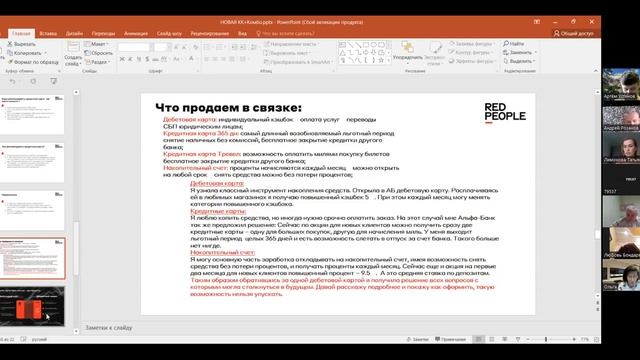Click fit slide to window icon
Image resolution: width=640 pixels, height=360 pixels.
[x=596, y=339]
